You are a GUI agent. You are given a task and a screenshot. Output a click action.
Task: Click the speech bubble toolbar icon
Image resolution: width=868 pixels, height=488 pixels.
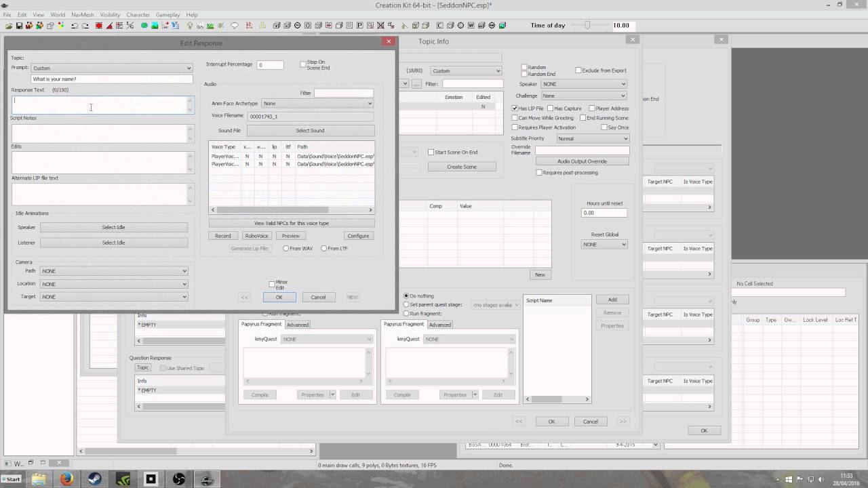click(x=235, y=26)
